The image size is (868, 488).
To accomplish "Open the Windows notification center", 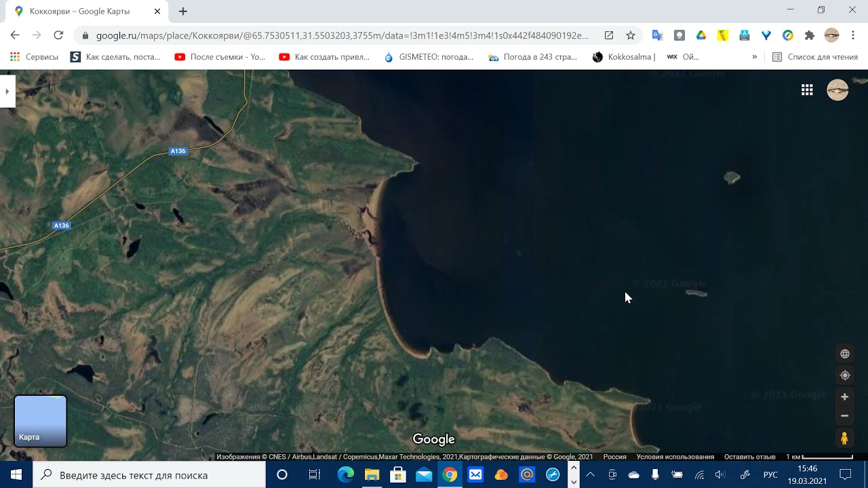I will point(846,474).
